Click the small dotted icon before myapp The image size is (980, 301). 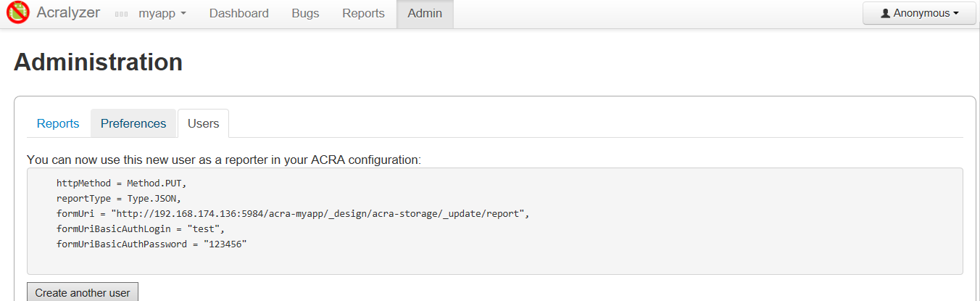121,14
